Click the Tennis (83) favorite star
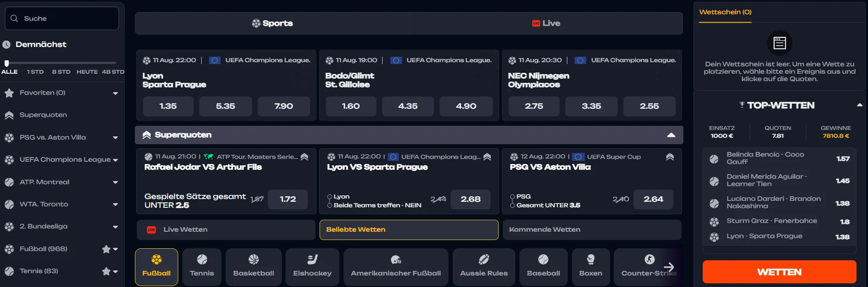The height and width of the screenshot is (287, 868). point(106,271)
